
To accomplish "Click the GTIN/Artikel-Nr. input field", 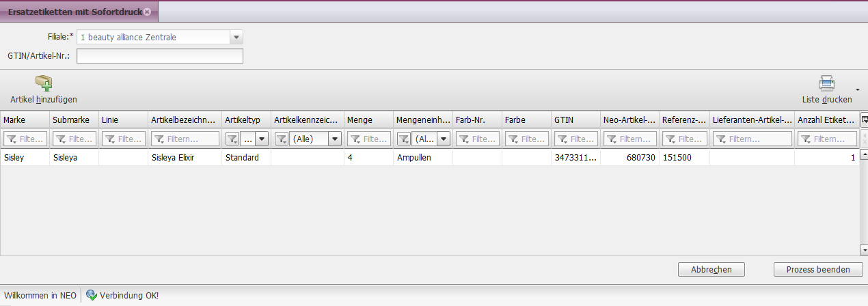I will (x=160, y=56).
